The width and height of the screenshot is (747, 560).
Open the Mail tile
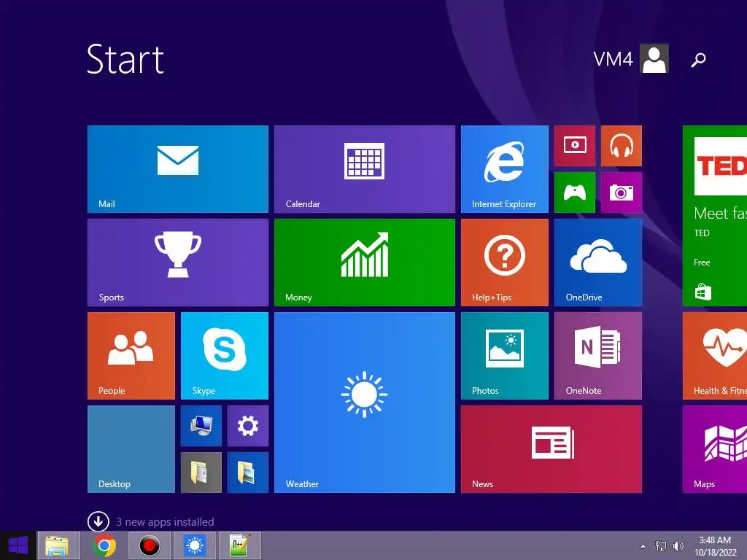[178, 169]
